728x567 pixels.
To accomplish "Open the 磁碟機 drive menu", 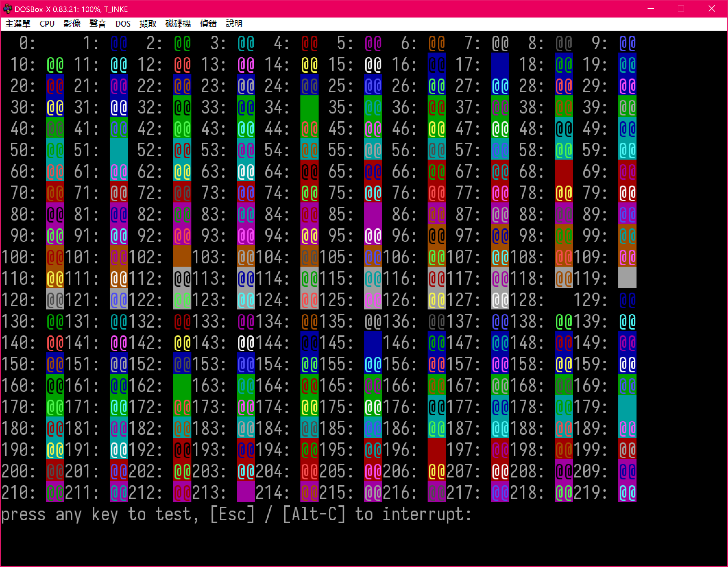I will point(178,24).
